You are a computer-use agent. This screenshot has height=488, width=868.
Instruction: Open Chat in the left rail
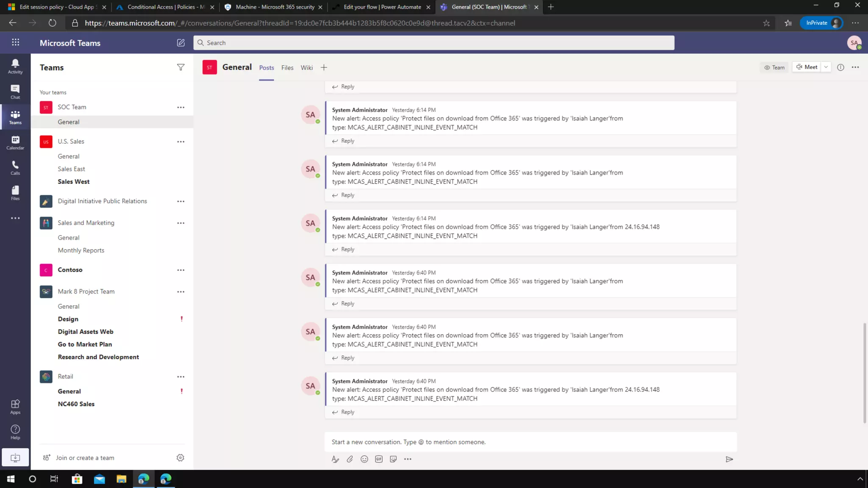pos(15,91)
